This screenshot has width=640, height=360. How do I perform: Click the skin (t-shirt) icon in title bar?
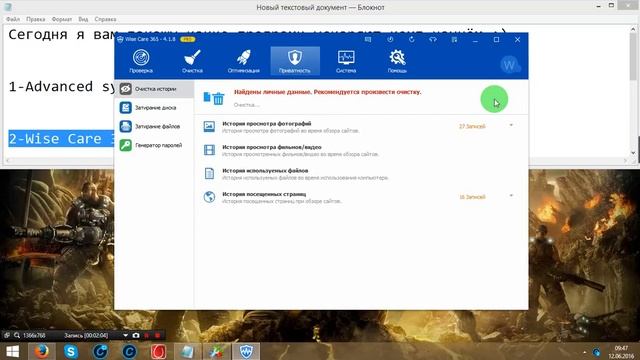tap(433, 40)
